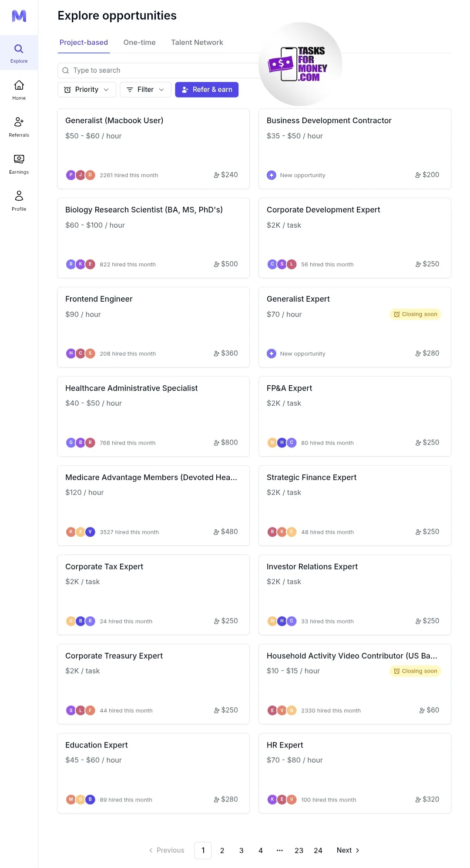Go to page 2

pyautogui.click(x=222, y=850)
